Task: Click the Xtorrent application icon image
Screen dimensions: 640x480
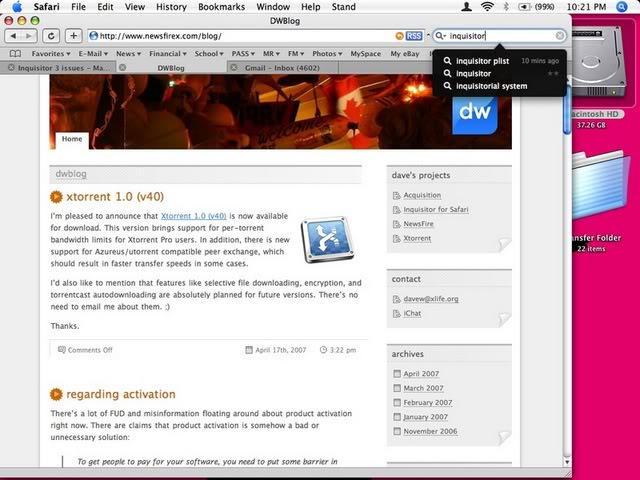Action: [328, 240]
